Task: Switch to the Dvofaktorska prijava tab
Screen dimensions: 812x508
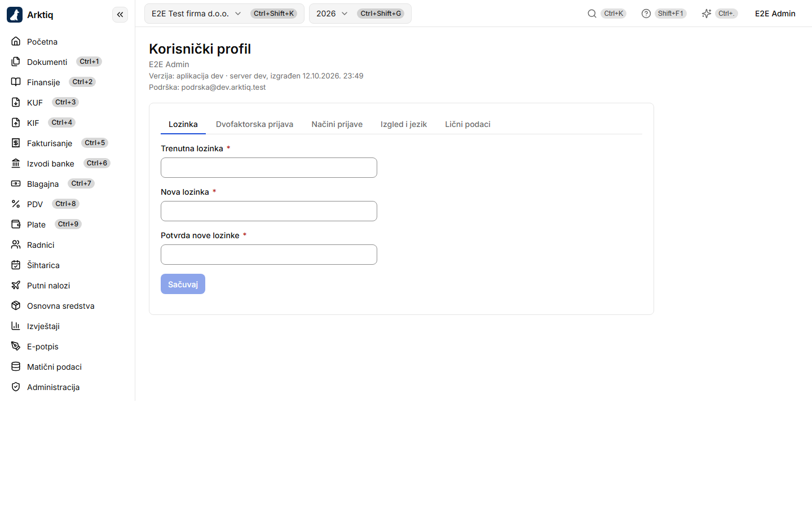Action: tap(254, 124)
